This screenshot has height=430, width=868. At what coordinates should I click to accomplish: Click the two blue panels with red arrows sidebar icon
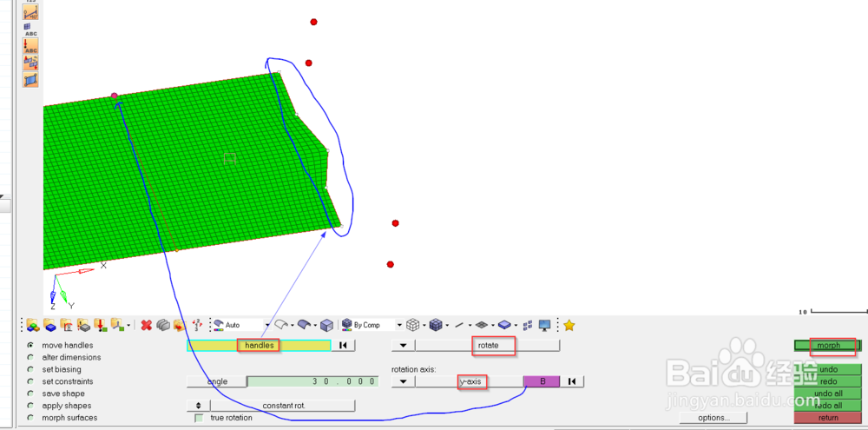pyautogui.click(x=30, y=63)
